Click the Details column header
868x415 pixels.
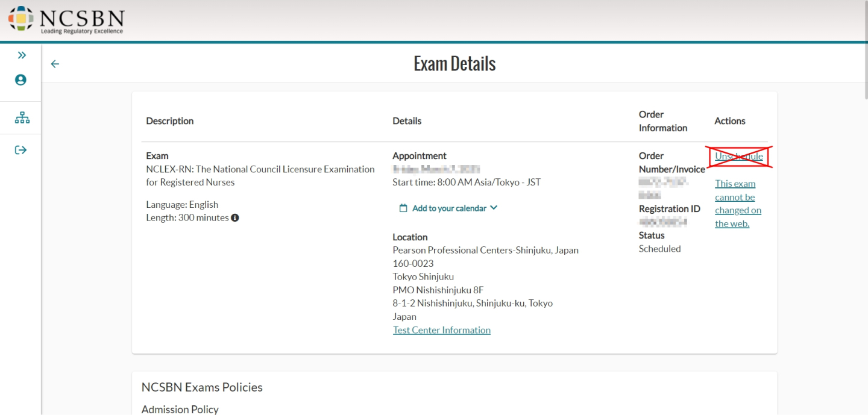(407, 121)
